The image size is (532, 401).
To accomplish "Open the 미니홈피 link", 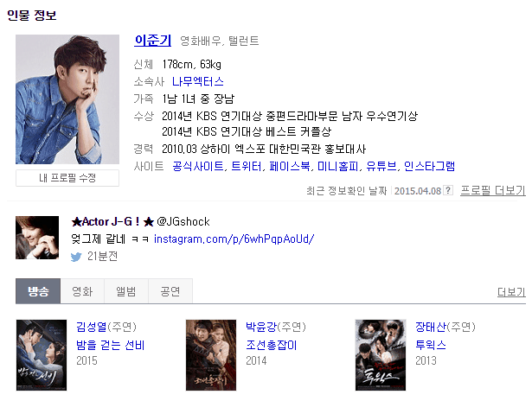I will click(337, 166).
